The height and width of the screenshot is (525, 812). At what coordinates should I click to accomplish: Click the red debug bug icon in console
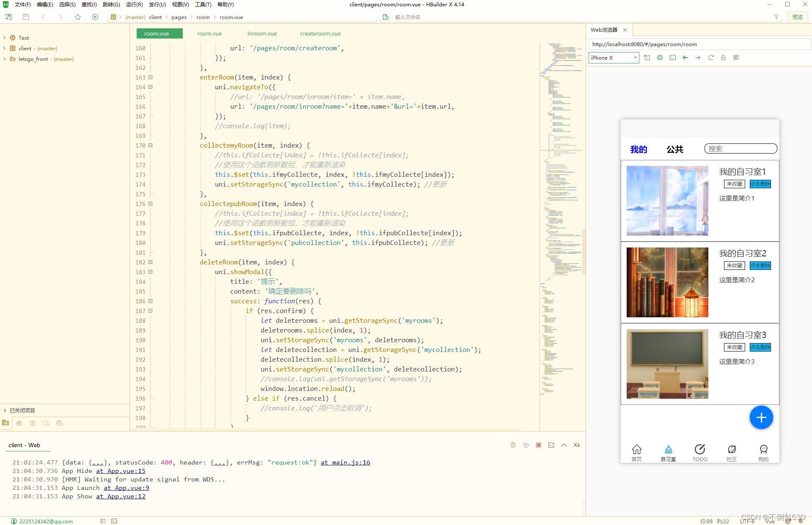pos(513,445)
